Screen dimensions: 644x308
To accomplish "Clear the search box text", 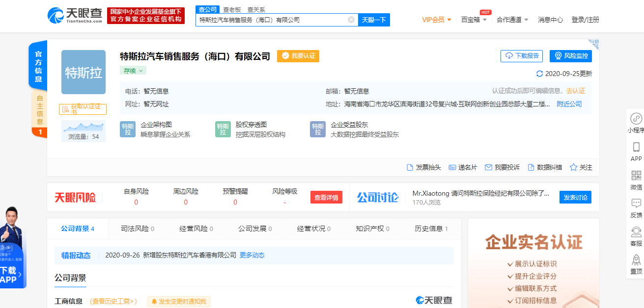I will tap(351, 20).
